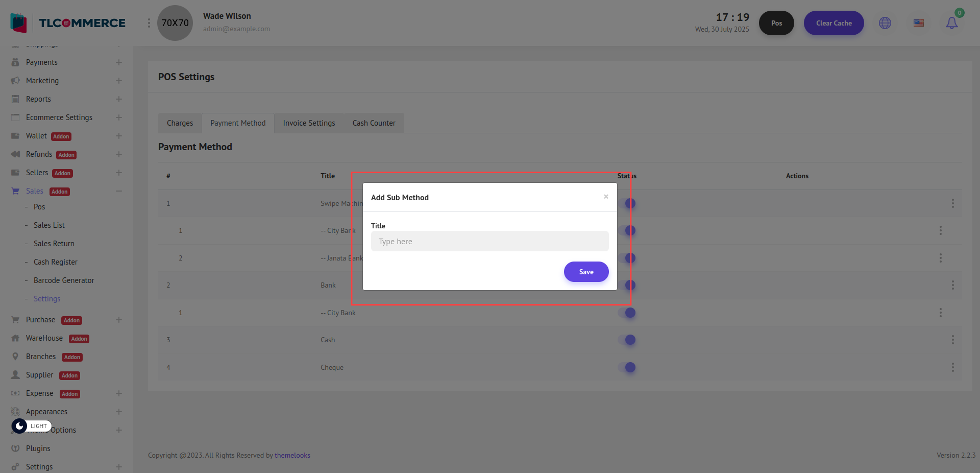Switch to the Cash Counter tab

374,123
